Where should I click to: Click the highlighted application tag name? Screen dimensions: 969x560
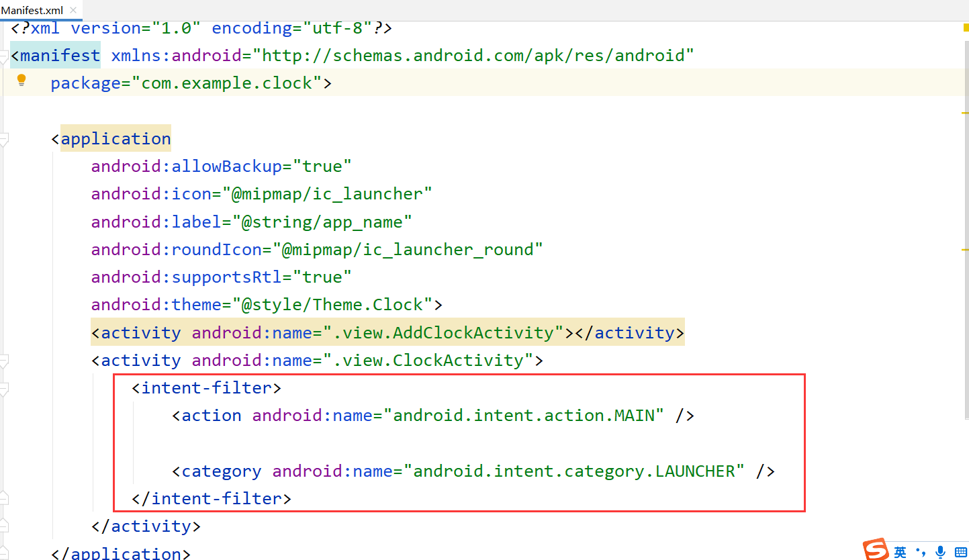pyautogui.click(x=116, y=139)
